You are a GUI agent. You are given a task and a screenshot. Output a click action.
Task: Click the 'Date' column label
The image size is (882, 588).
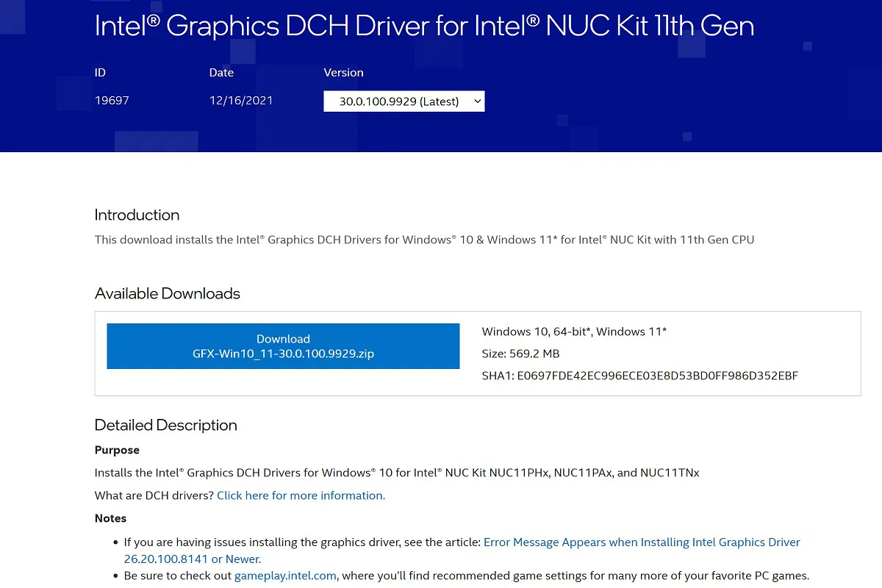click(221, 73)
